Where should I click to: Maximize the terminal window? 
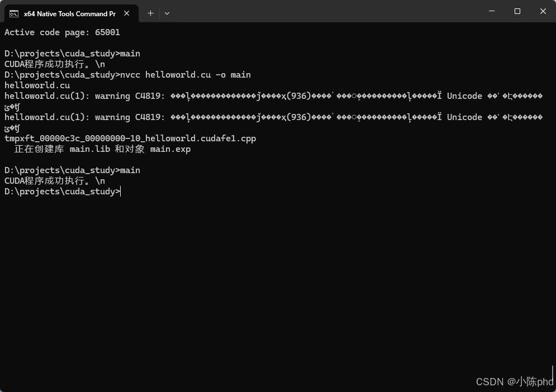click(517, 11)
